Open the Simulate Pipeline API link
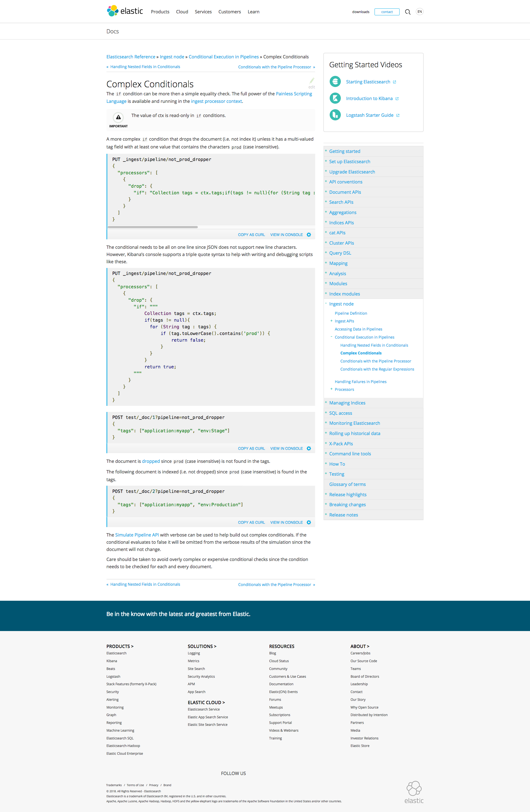The height and width of the screenshot is (812, 530). [x=137, y=535]
